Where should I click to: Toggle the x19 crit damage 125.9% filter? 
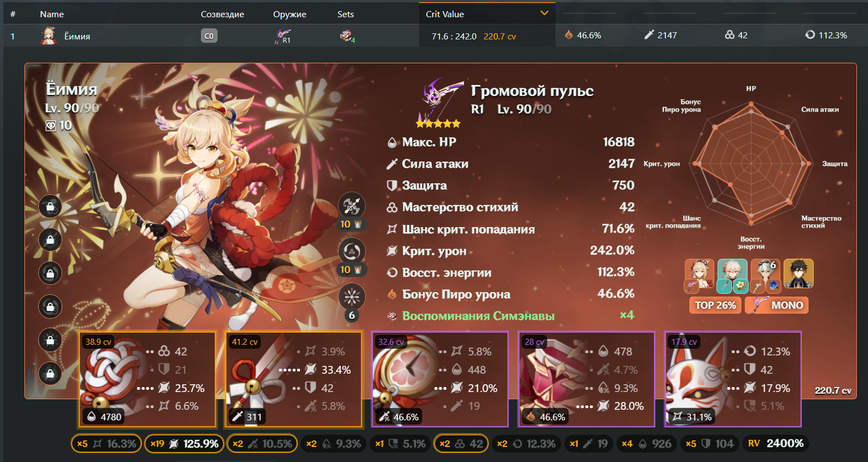tap(184, 444)
